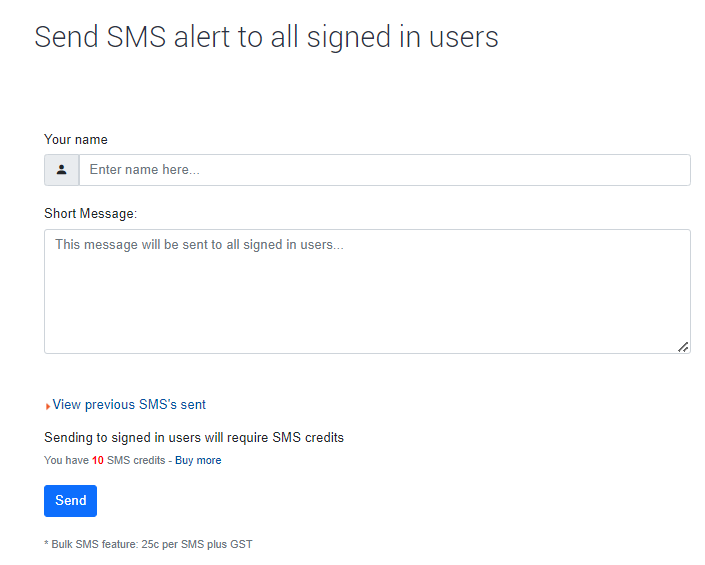Screen dimensions: 705x565
Task: Click the red '10' credits number
Action: pos(97,461)
